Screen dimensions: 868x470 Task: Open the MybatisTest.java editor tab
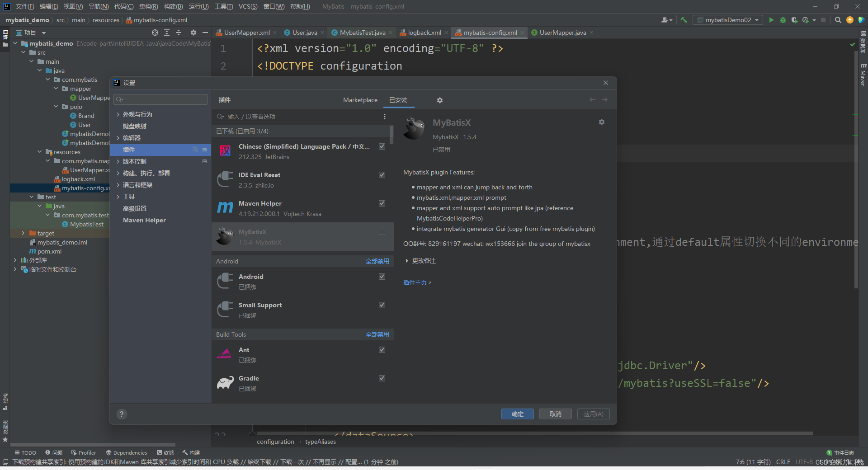point(363,33)
